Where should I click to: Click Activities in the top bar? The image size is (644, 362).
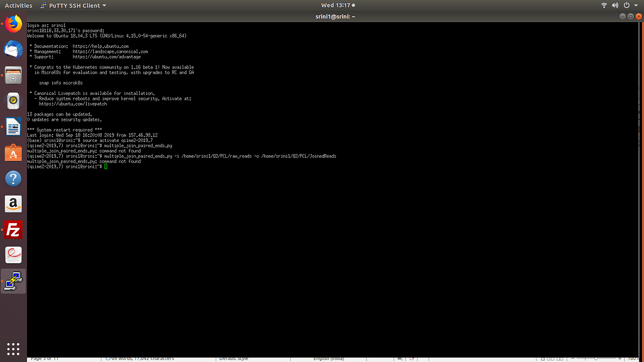18,6
